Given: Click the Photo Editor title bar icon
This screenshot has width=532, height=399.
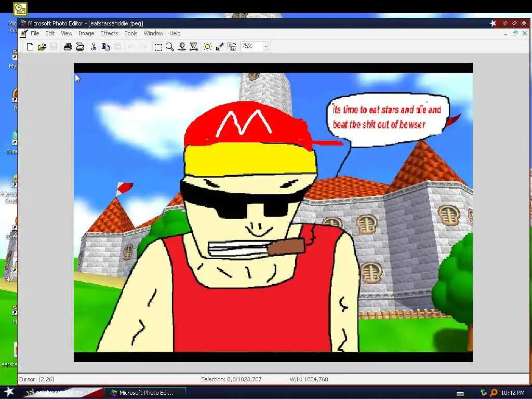Looking at the screenshot, I should click(x=23, y=23).
